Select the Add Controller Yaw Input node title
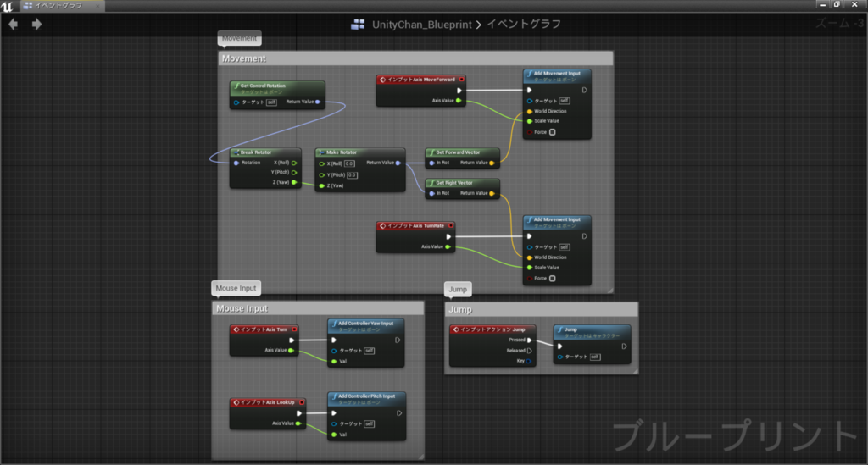 [x=366, y=325]
